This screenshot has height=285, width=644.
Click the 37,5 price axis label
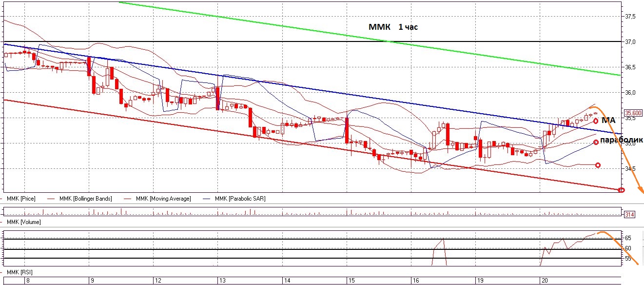point(630,17)
